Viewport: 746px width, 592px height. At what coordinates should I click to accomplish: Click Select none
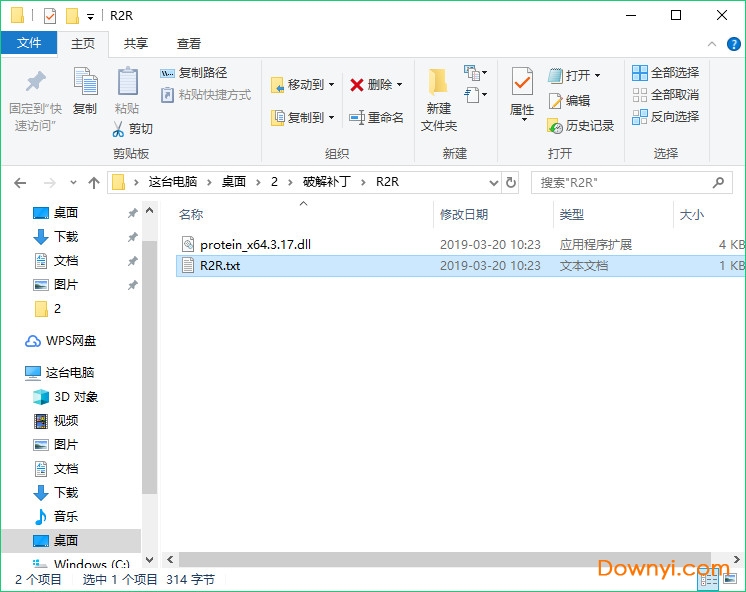(x=666, y=95)
